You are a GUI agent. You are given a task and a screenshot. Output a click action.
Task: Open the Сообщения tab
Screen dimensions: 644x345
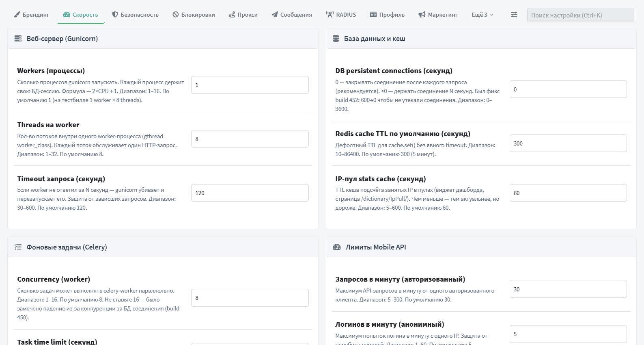292,15
